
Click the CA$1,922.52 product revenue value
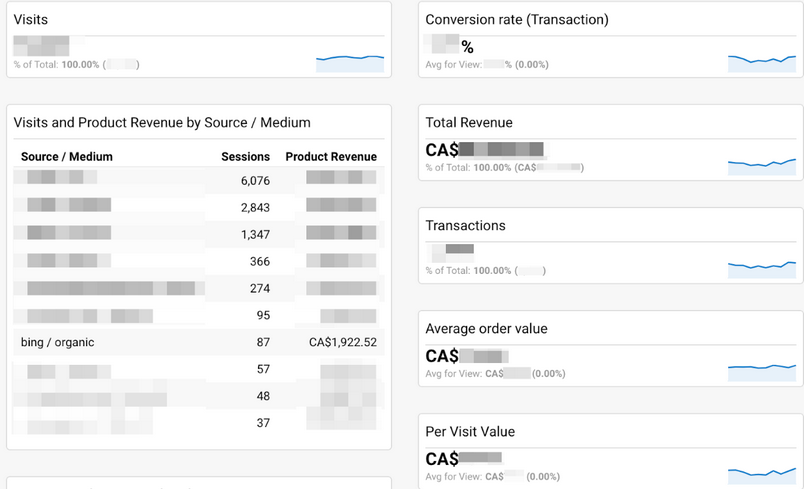point(343,342)
